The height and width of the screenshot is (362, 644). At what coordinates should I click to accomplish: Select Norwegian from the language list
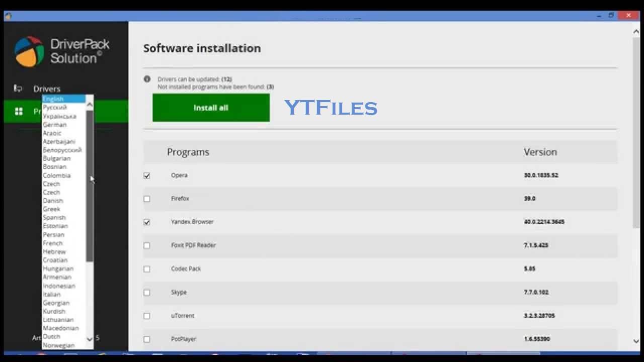coord(64,345)
